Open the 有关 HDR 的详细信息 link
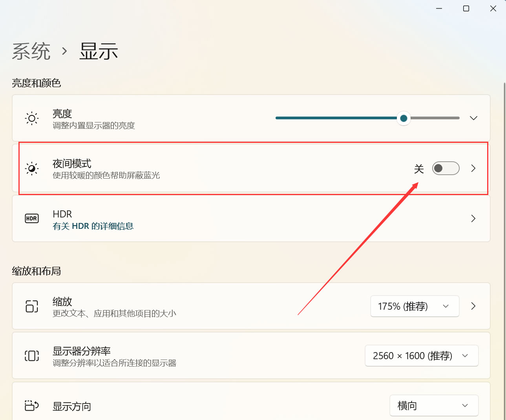Viewport: 506px width, 420px height. click(x=93, y=226)
